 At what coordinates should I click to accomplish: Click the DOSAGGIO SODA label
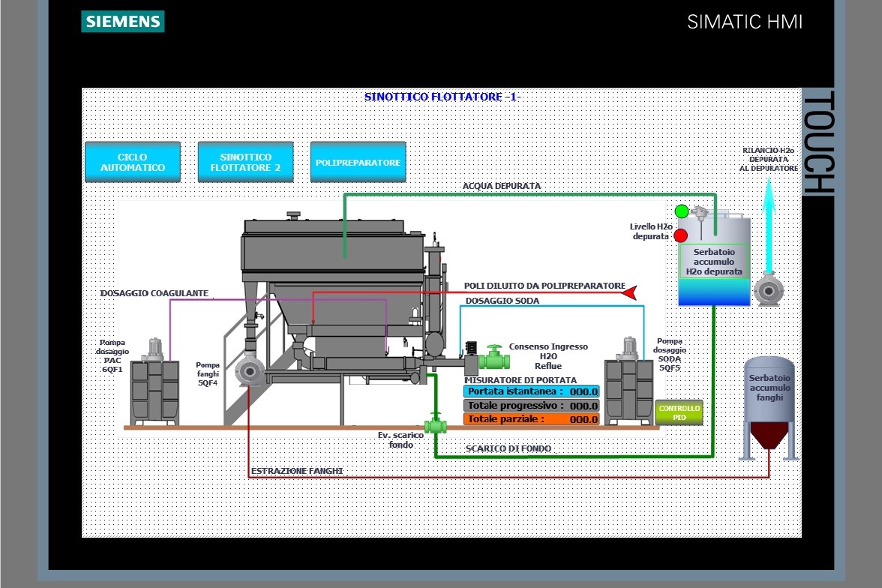click(502, 301)
